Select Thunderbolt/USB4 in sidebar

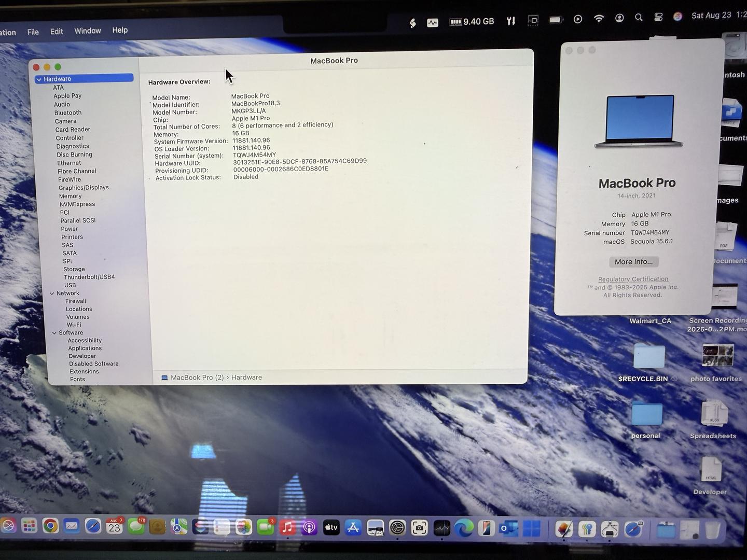tap(89, 277)
